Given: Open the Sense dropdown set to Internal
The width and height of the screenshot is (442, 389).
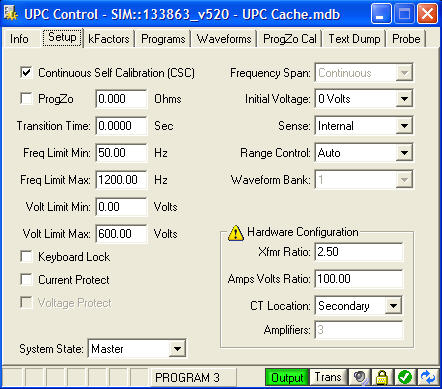Looking at the screenshot, I should pos(364,126).
